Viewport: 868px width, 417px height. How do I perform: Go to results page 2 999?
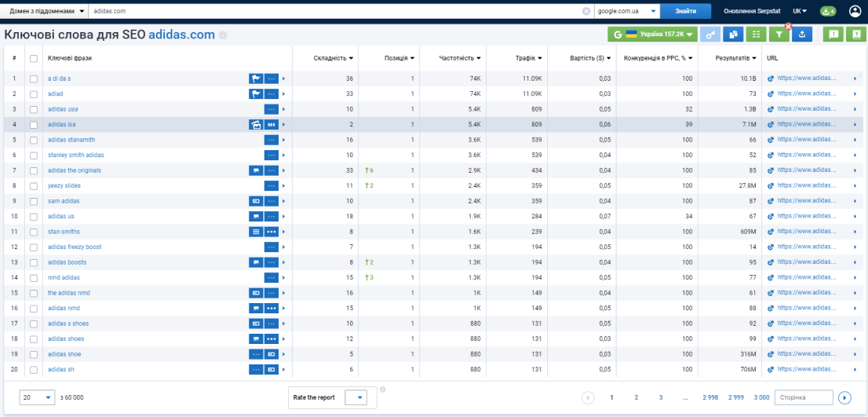click(735, 397)
